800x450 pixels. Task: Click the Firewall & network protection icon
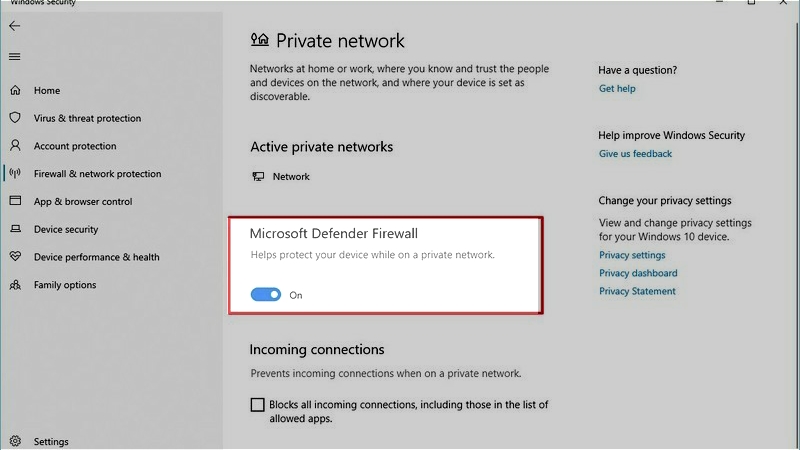15,174
